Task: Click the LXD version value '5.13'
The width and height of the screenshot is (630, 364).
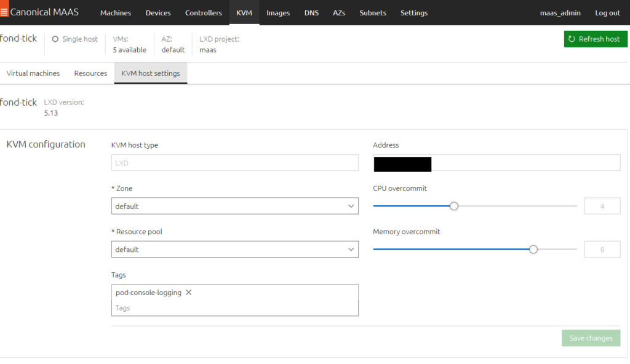Action: pos(51,113)
